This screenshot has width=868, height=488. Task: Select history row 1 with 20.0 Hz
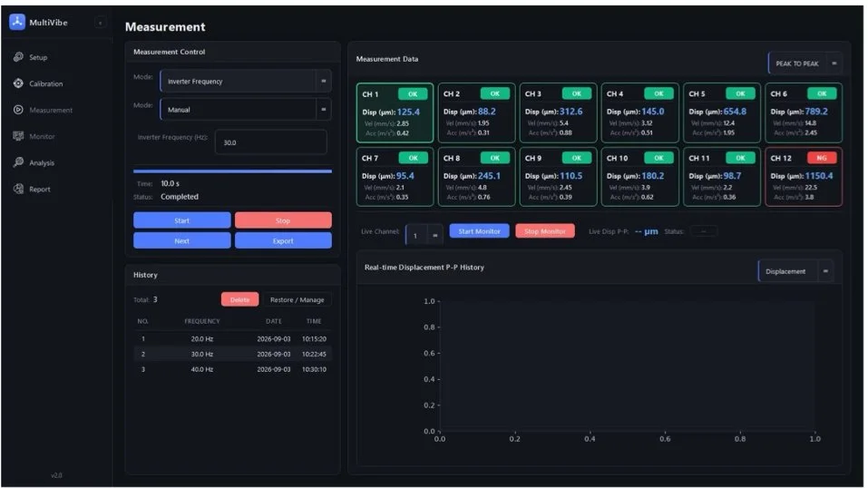point(232,338)
